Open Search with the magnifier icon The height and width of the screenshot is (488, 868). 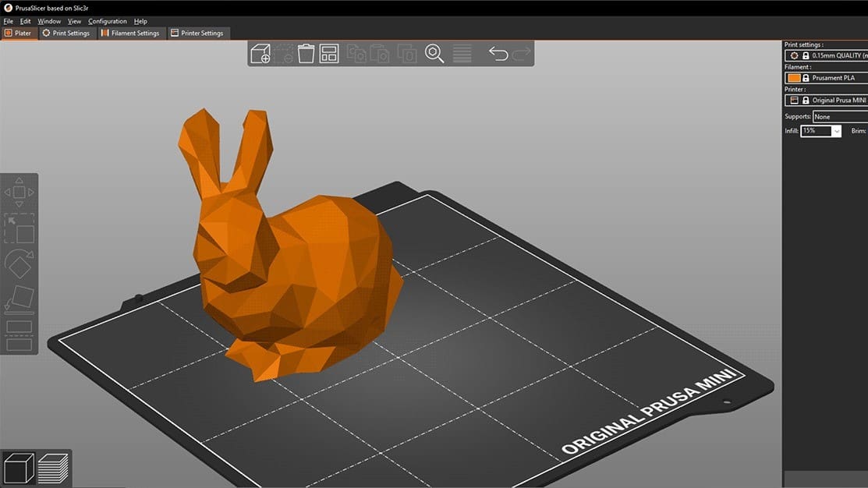(x=434, y=54)
